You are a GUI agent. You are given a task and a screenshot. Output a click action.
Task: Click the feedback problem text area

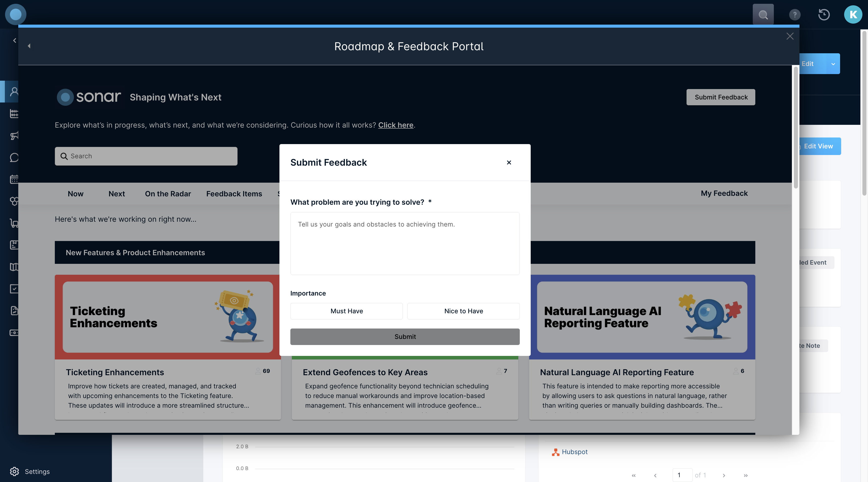tap(405, 243)
